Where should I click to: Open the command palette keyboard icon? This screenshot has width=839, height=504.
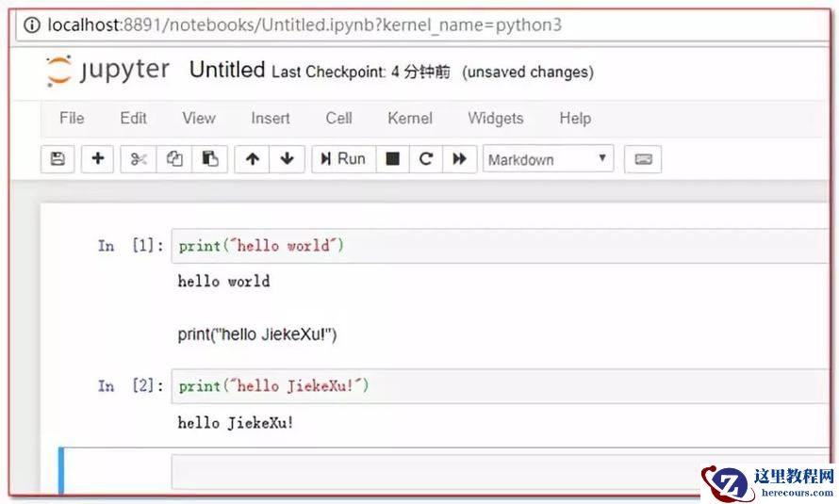[x=643, y=159]
